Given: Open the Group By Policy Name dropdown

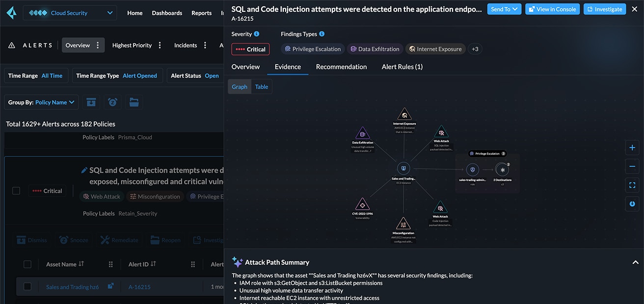Looking at the screenshot, I should [x=41, y=102].
